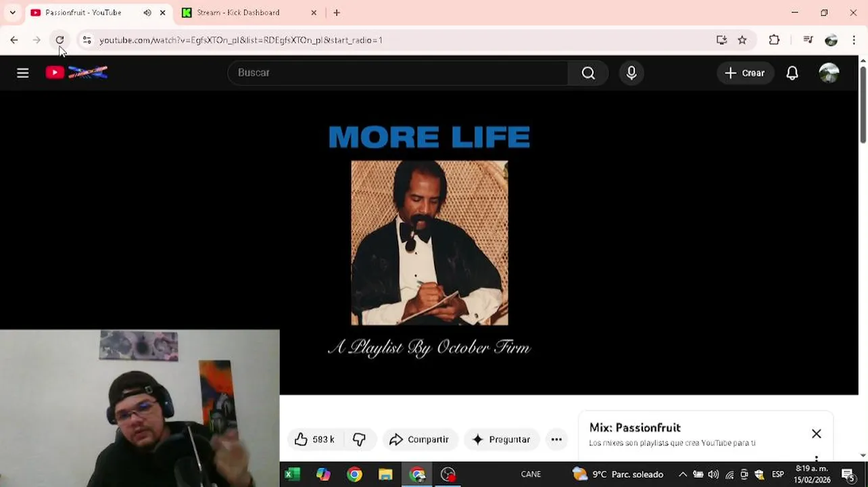Screen dimensions: 868x487
Task: Go to the YouTube home logo
Action: pos(76,72)
